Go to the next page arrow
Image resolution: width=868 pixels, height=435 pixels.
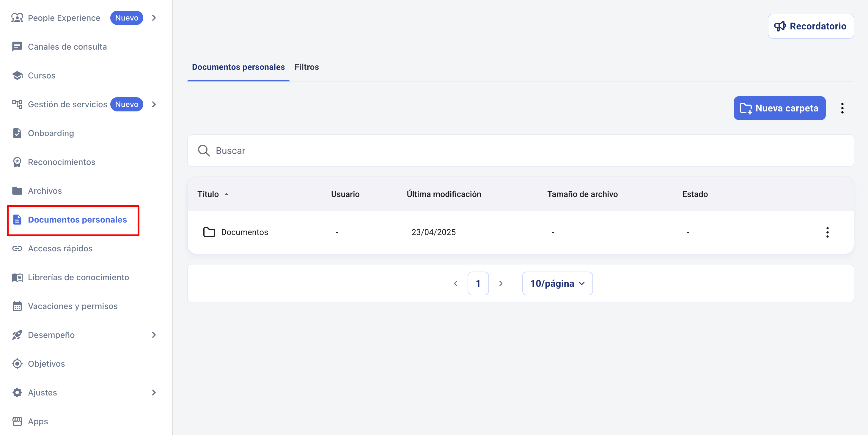click(501, 283)
